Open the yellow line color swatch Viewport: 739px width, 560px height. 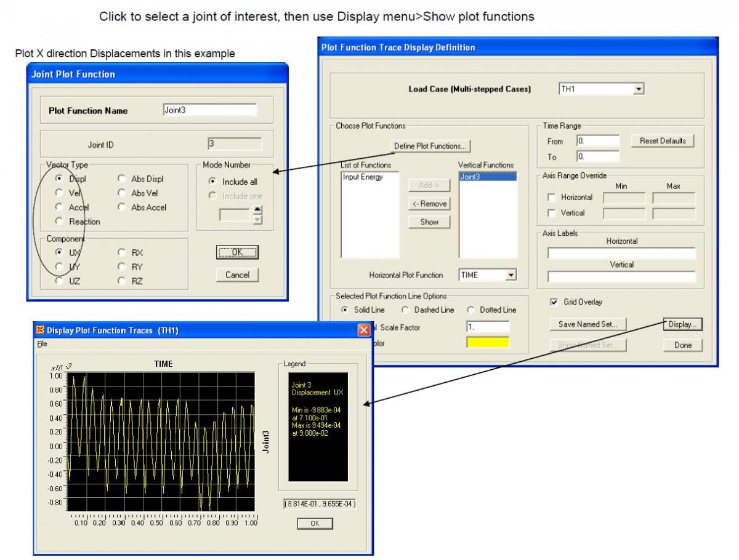point(488,343)
